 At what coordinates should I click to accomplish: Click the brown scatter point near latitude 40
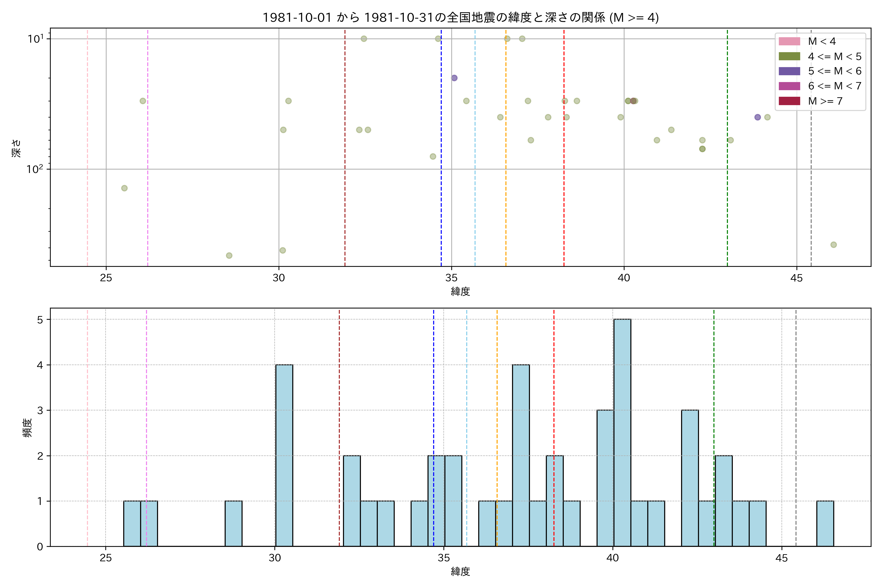point(633,101)
